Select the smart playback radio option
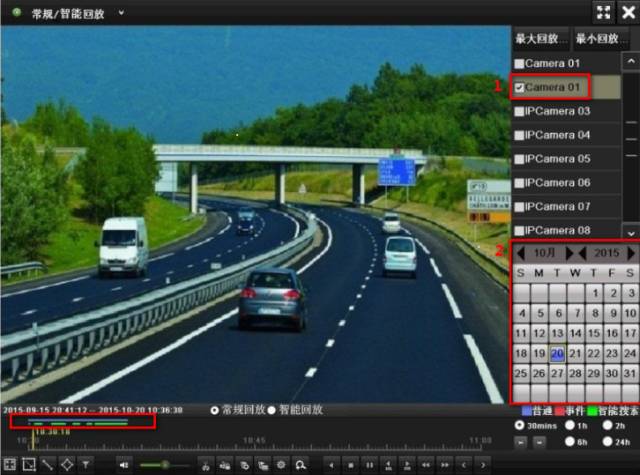The width and height of the screenshot is (640, 475). pos(271,410)
